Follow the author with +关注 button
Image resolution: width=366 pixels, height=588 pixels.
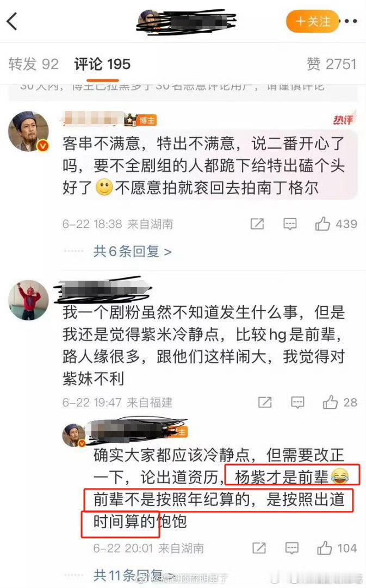pos(312,21)
